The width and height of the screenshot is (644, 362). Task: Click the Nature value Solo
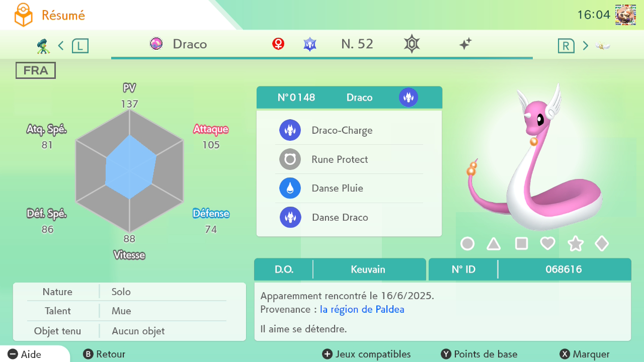pyautogui.click(x=121, y=292)
